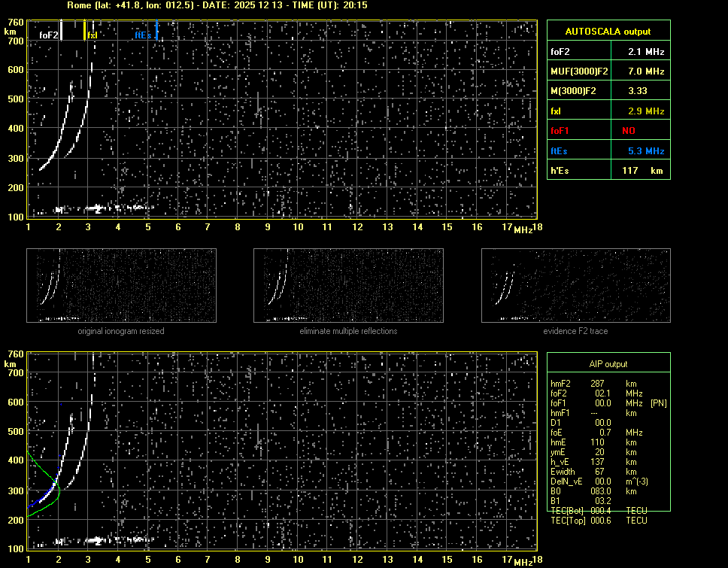Click the M(3000)F2 value 3.33
The image size is (728, 568).
pyautogui.click(x=638, y=91)
